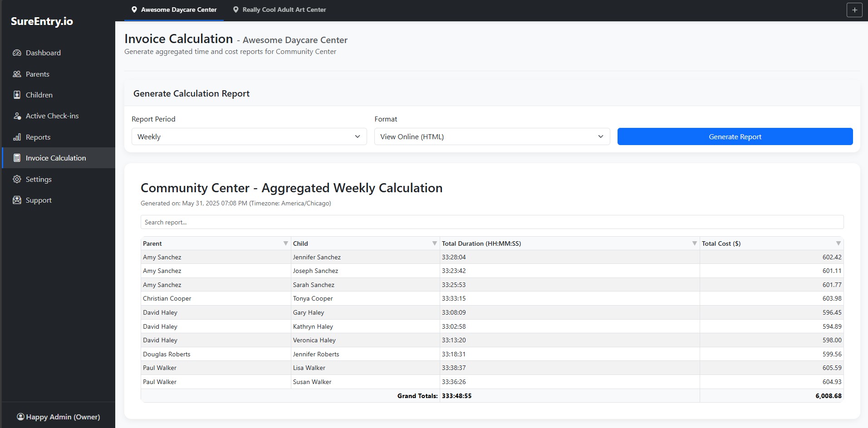Open the Format dropdown
This screenshot has width=868, height=428.
(492, 136)
